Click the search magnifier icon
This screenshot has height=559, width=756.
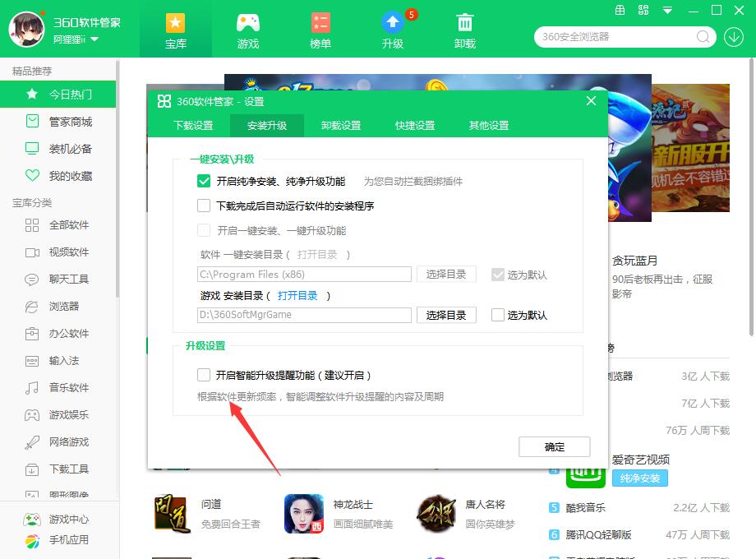coord(703,37)
